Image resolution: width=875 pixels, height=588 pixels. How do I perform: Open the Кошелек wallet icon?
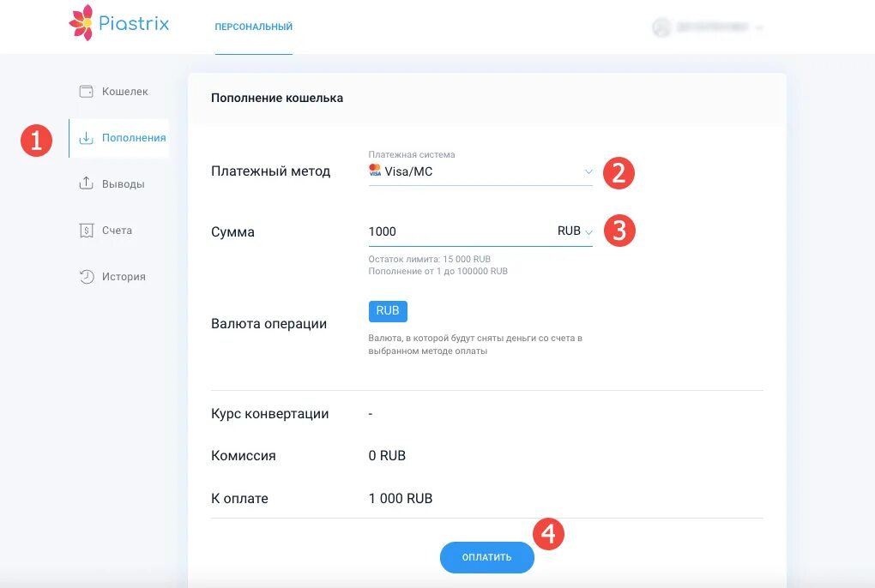[x=86, y=92]
